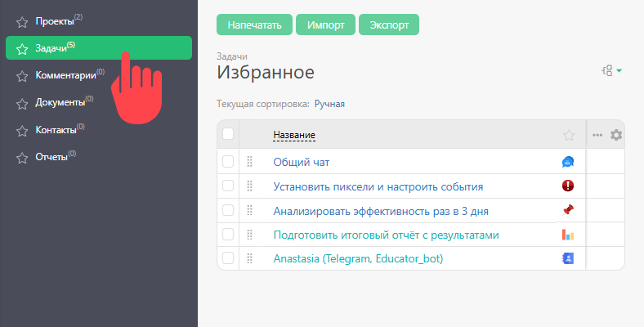Screen dimensions: 644x327
Task: Click the star icon beside Задачи
Action: 22,49
